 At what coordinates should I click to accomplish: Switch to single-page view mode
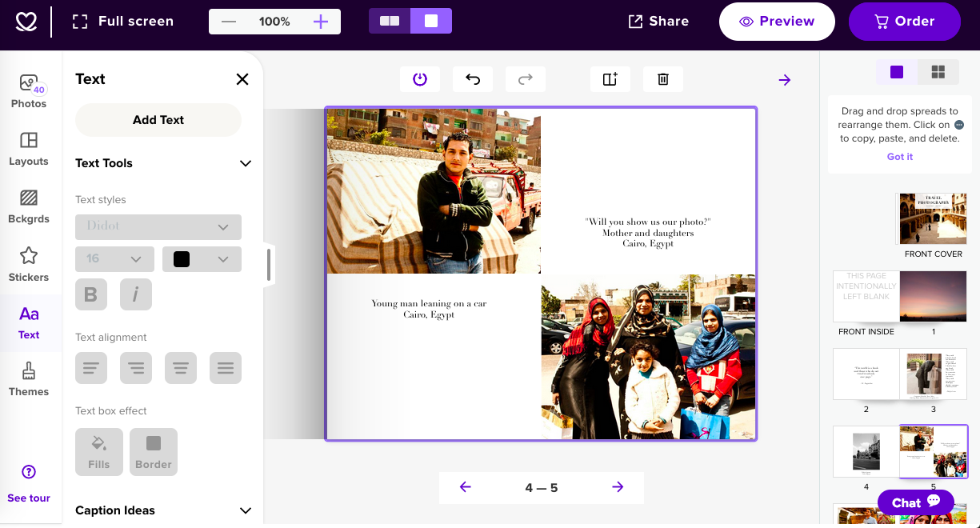click(430, 21)
